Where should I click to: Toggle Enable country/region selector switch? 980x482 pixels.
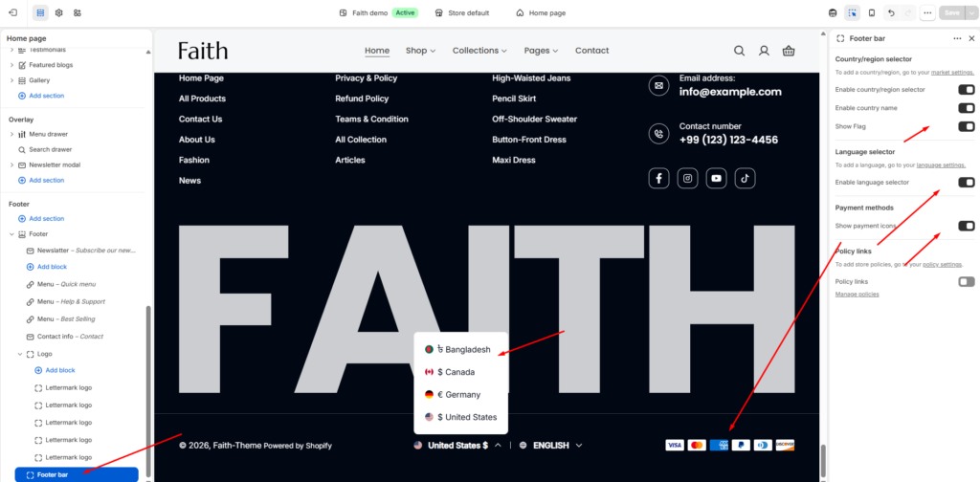(967, 90)
